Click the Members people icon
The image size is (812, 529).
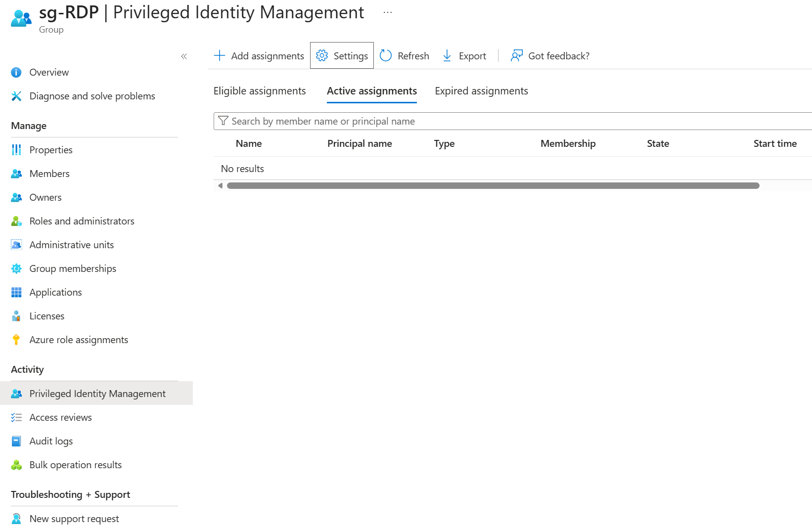coord(16,174)
